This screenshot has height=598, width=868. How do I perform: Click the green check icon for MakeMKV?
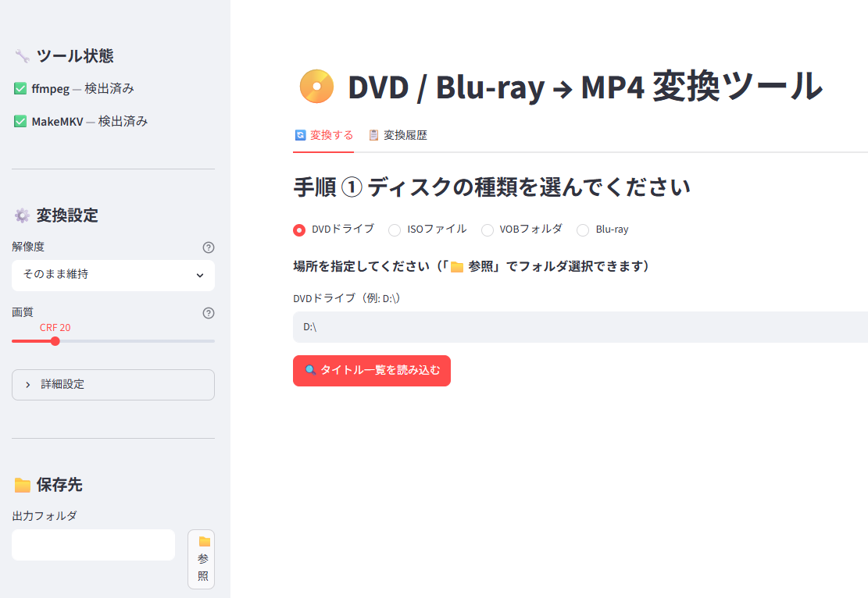(20, 121)
